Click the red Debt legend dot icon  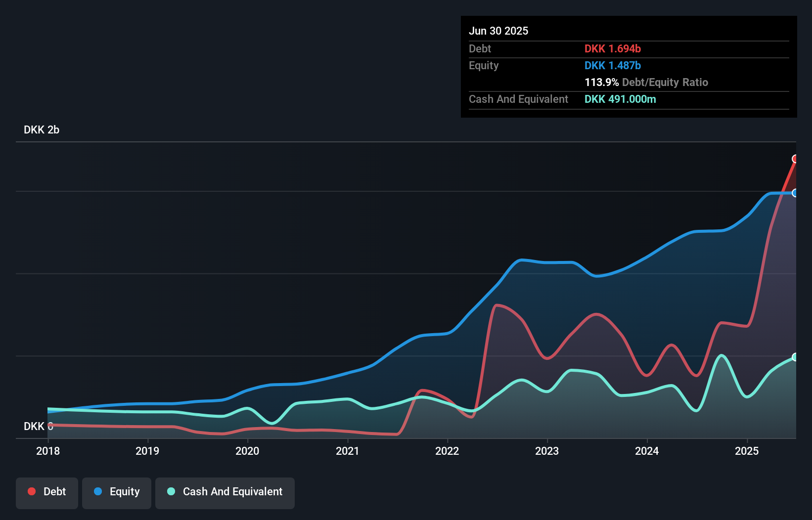(32, 491)
